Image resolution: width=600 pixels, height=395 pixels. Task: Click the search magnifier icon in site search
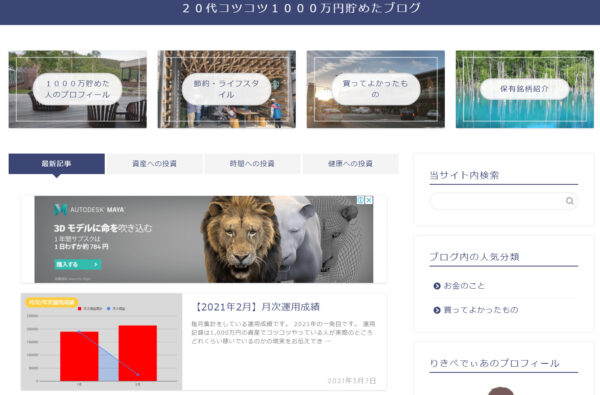click(569, 201)
